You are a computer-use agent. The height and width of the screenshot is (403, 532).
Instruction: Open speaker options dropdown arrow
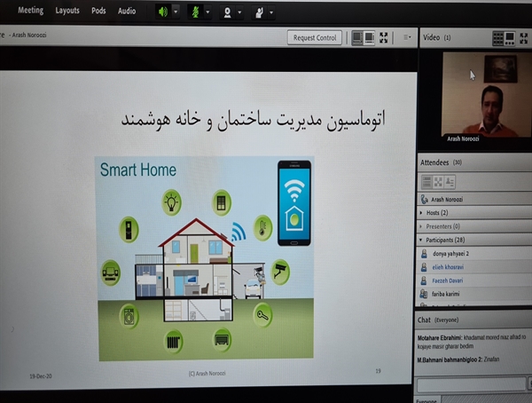click(176, 12)
